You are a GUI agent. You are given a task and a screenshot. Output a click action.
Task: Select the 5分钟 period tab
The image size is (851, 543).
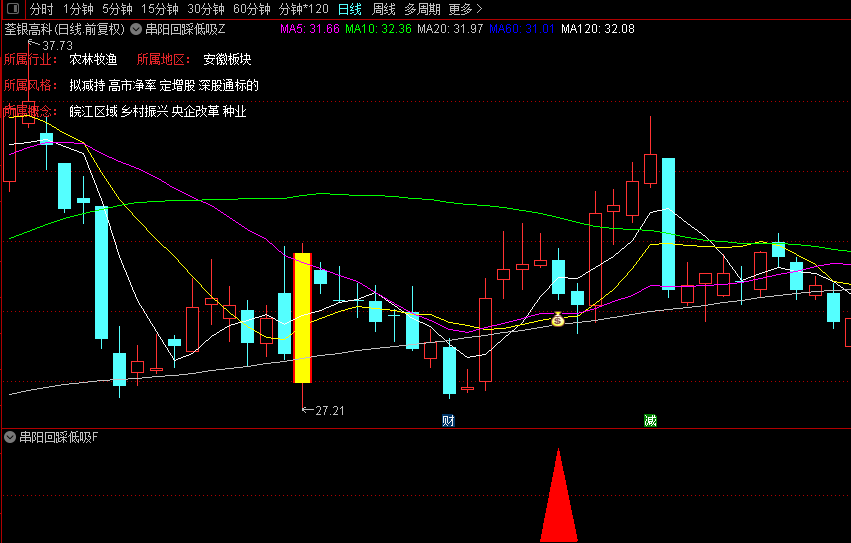point(117,9)
